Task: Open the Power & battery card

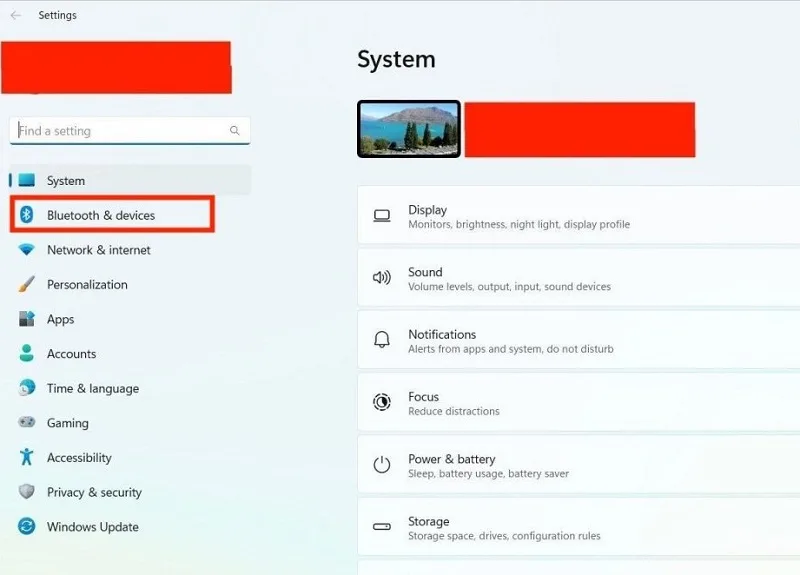Action: (x=579, y=465)
